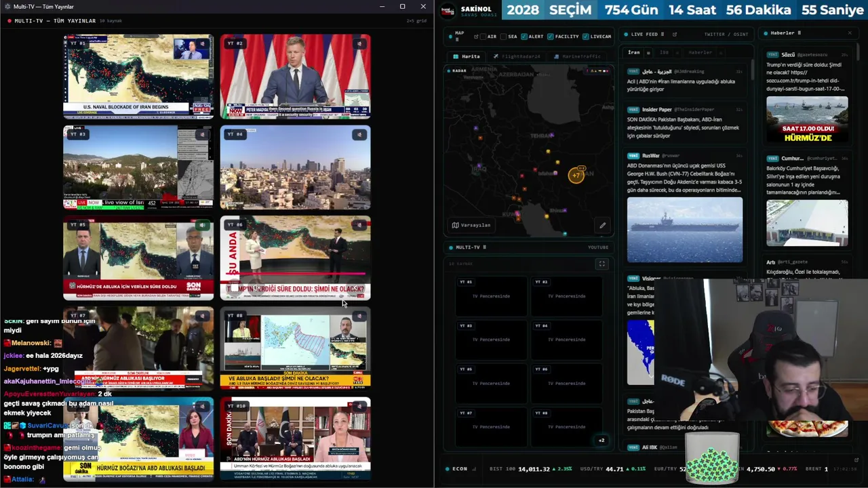Close the Haberler panel

tap(850, 33)
